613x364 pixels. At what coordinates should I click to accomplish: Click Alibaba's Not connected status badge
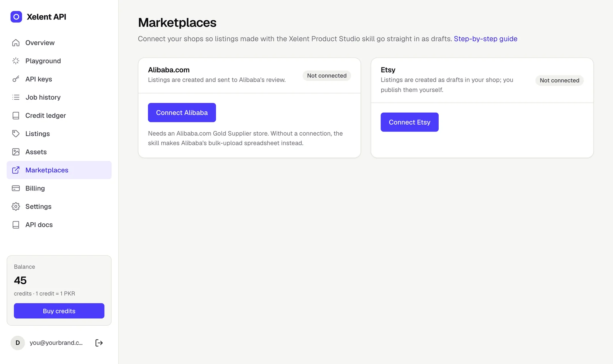click(x=327, y=75)
